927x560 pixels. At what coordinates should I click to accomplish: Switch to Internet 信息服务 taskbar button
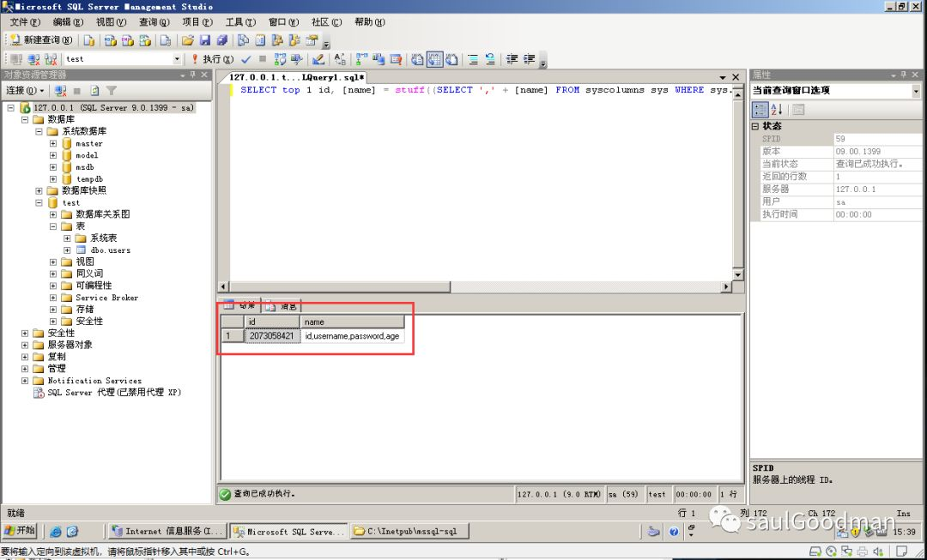point(168,531)
